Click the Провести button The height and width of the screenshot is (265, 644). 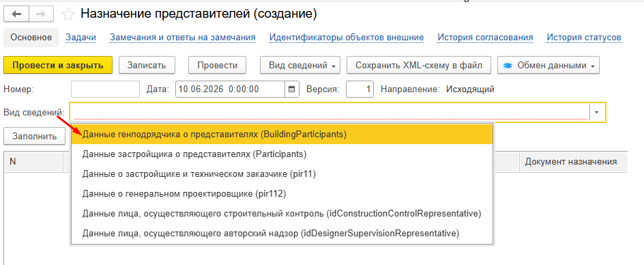point(217,66)
